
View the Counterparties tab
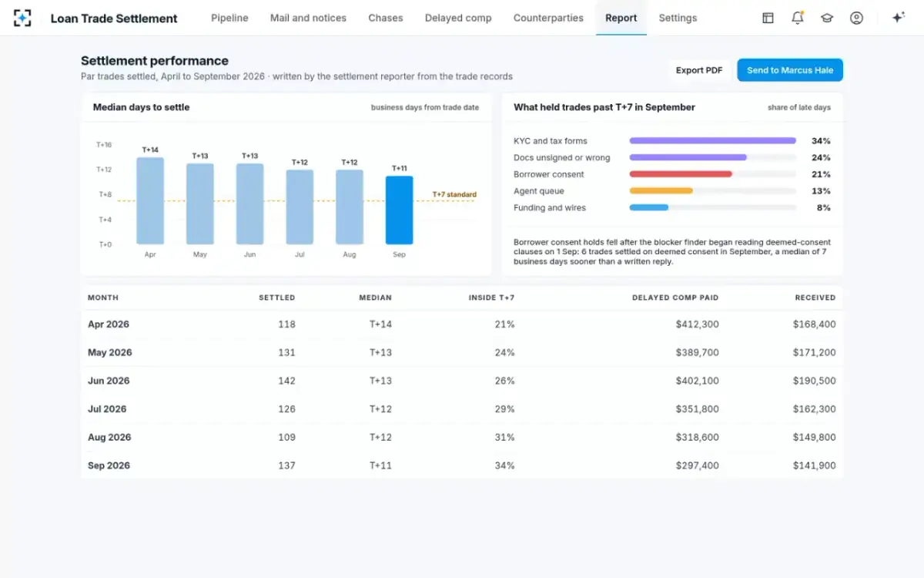(548, 18)
